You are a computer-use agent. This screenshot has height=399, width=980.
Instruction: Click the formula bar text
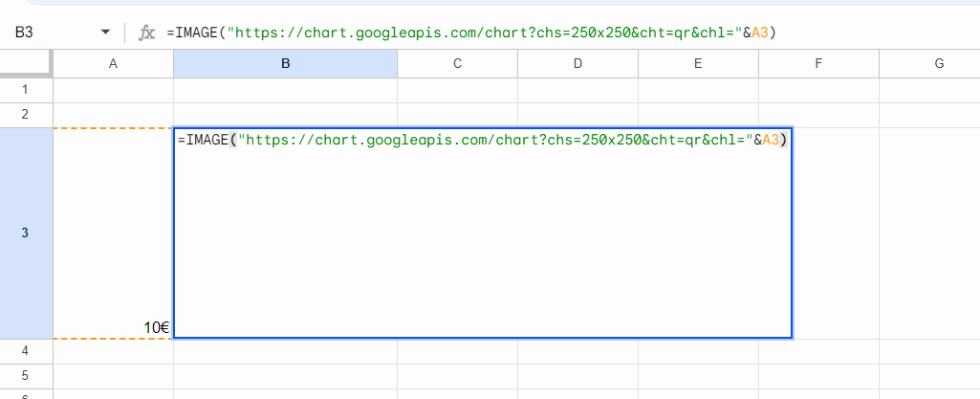click(470, 33)
